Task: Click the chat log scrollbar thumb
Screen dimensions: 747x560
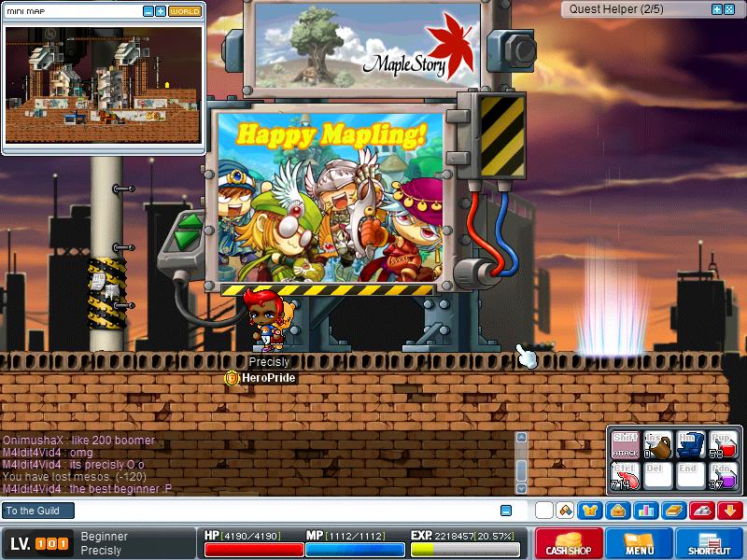Action: [x=522, y=470]
